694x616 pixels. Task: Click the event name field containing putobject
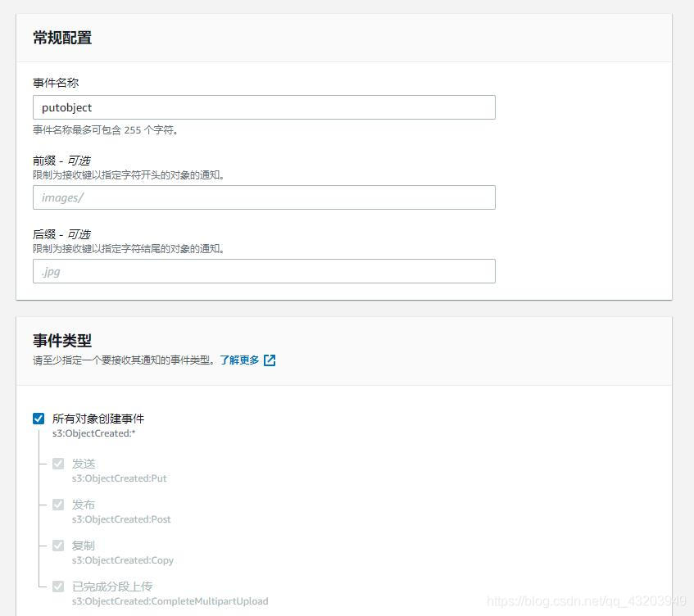point(264,107)
